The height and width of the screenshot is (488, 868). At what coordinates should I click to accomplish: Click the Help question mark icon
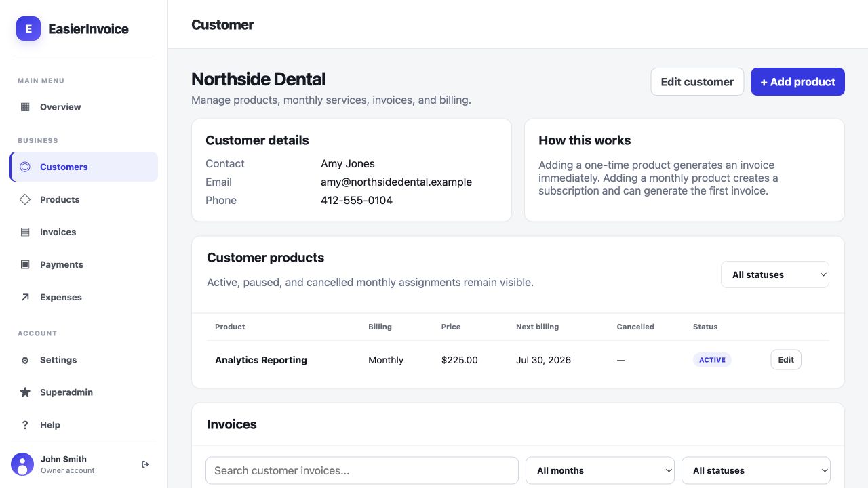pos(25,425)
